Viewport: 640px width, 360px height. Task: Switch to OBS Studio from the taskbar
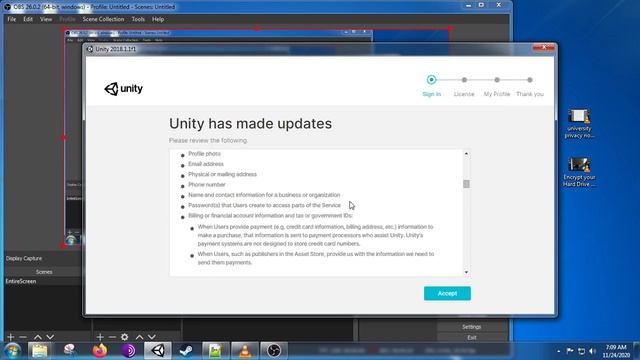pyautogui.click(x=273, y=351)
